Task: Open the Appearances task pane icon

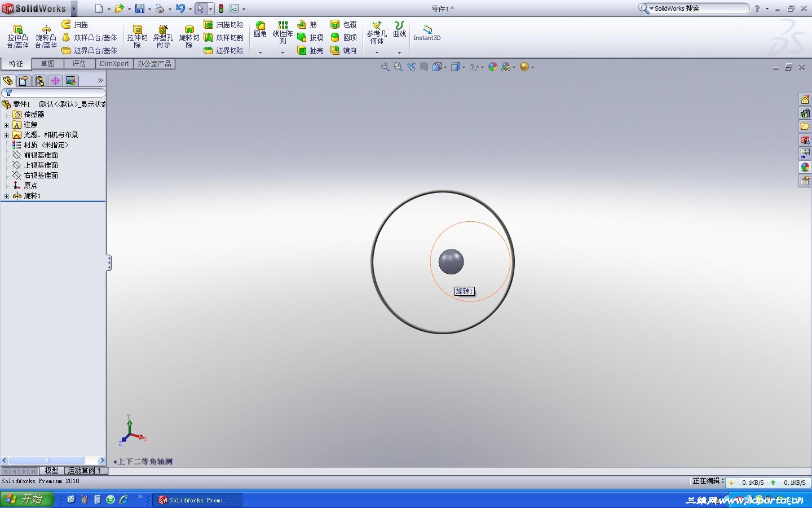Action: (805, 167)
